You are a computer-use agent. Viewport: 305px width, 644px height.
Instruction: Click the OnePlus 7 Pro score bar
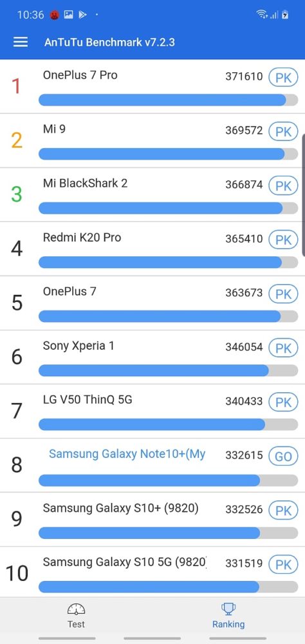169,100
